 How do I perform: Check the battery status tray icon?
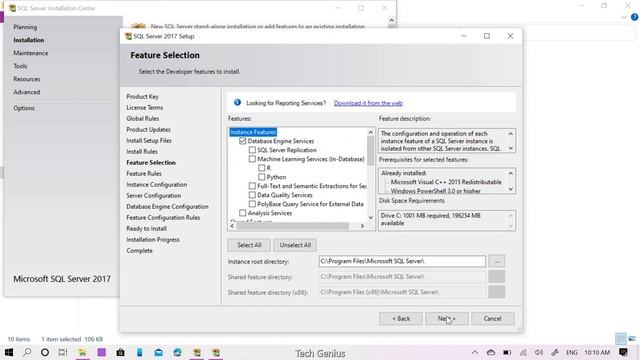coord(507,353)
